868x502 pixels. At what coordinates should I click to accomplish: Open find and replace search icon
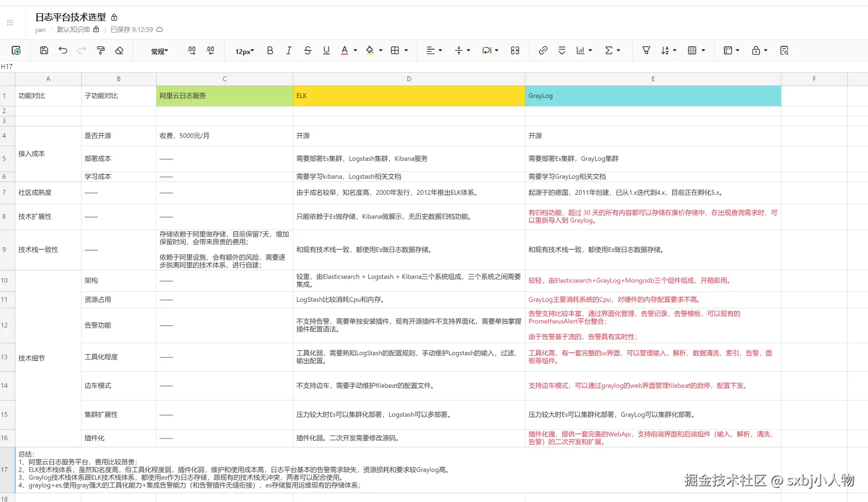click(784, 51)
